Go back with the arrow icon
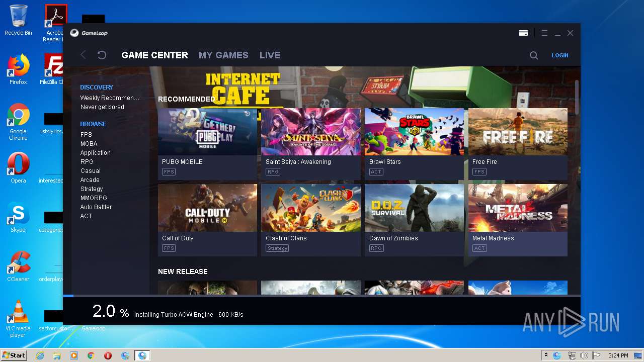 point(84,55)
